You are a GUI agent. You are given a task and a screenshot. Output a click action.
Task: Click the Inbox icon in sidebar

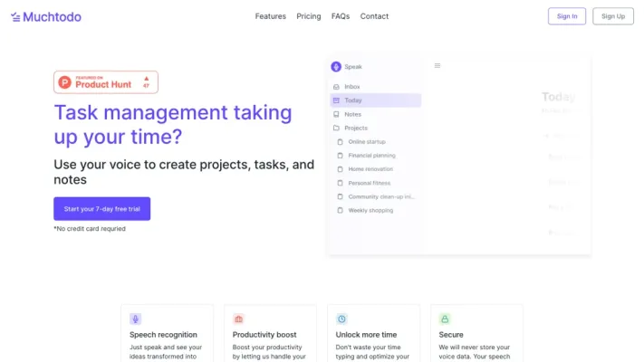[x=336, y=87]
